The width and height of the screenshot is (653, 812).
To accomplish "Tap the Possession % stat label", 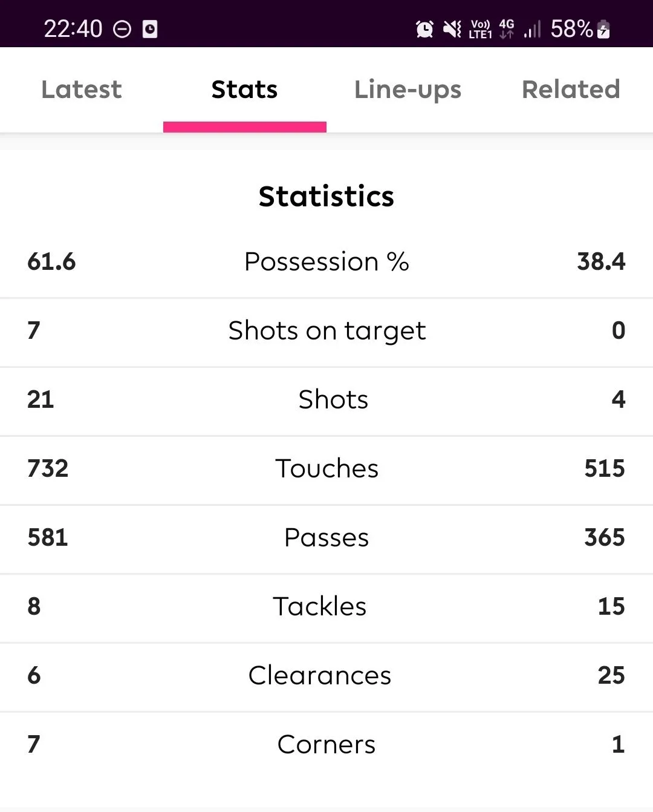I will point(326,262).
